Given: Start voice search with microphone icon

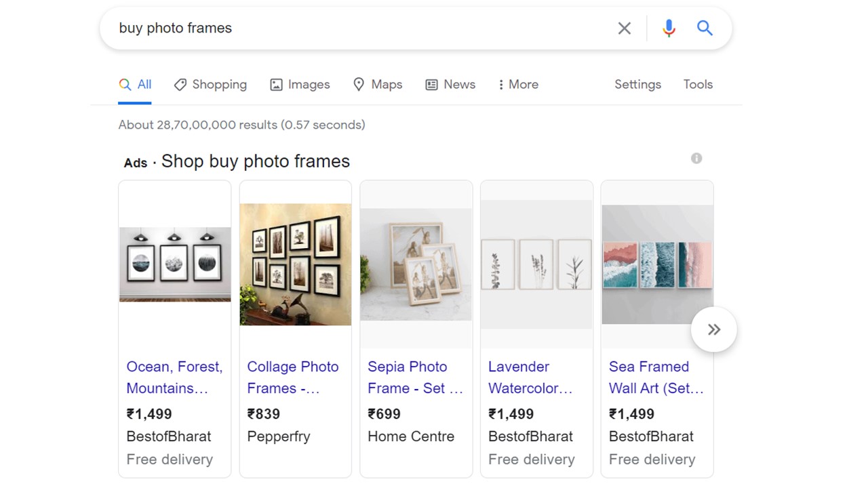Looking at the screenshot, I should point(669,28).
